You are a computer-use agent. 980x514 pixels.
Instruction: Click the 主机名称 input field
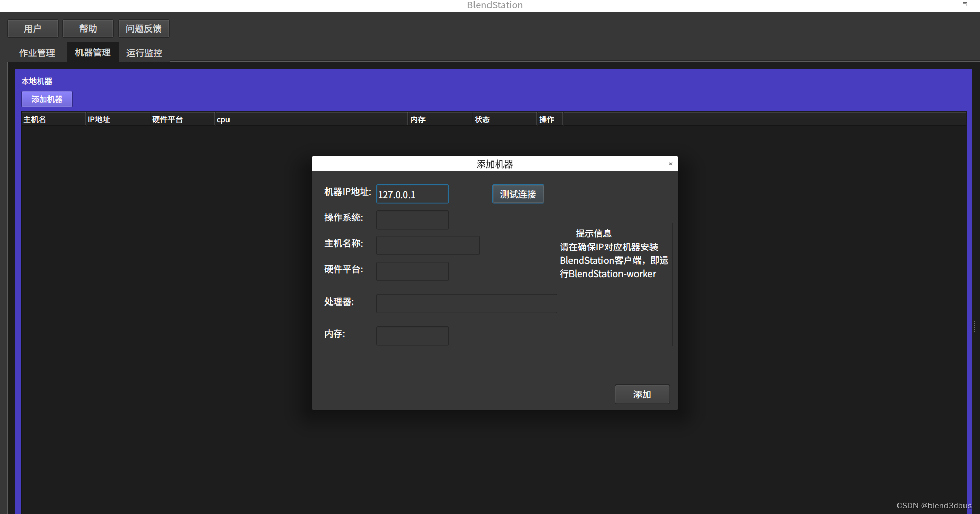coord(428,246)
